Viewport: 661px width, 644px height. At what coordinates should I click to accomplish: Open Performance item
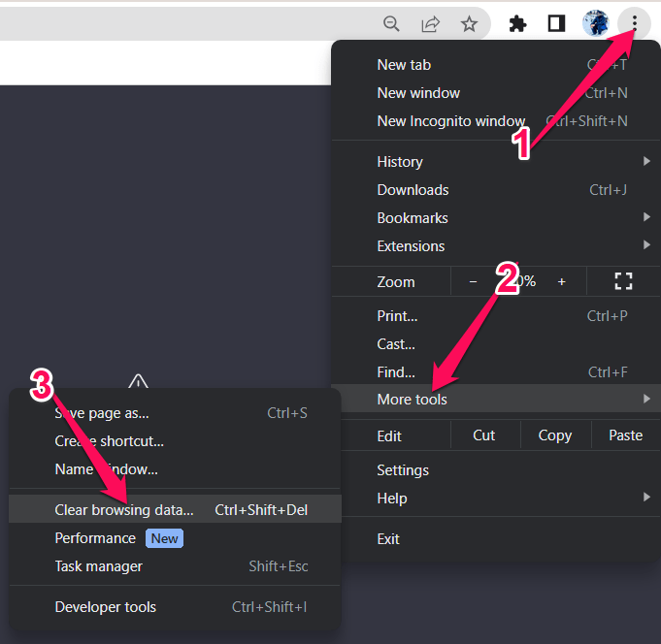click(x=175, y=538)
